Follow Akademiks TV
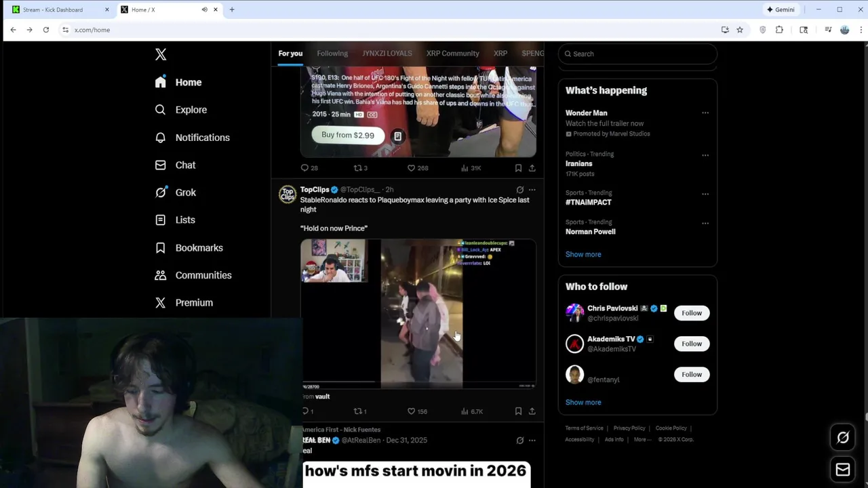This screenshot has width=868, height=488. coord(692,344)
